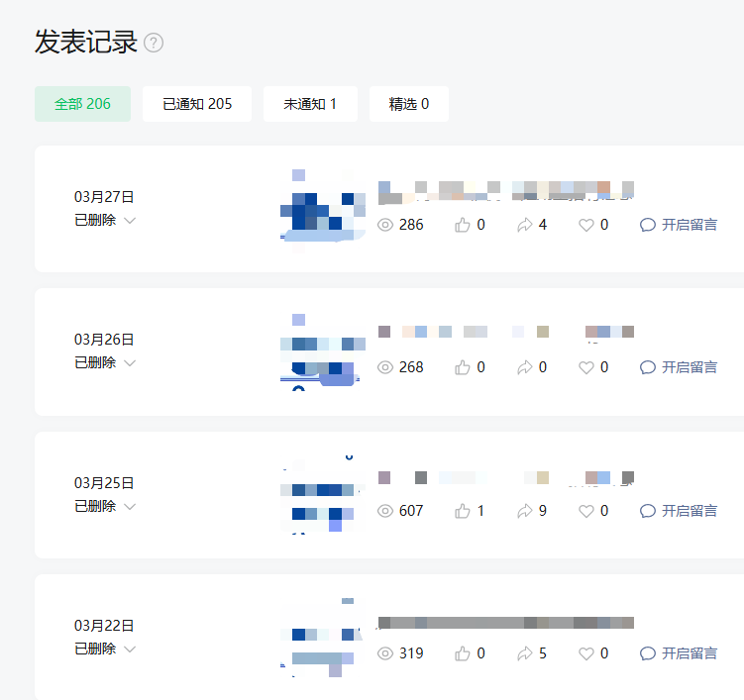Open the 03月22日 article thumbnail
744x700 pixels.
coord(323,638)
